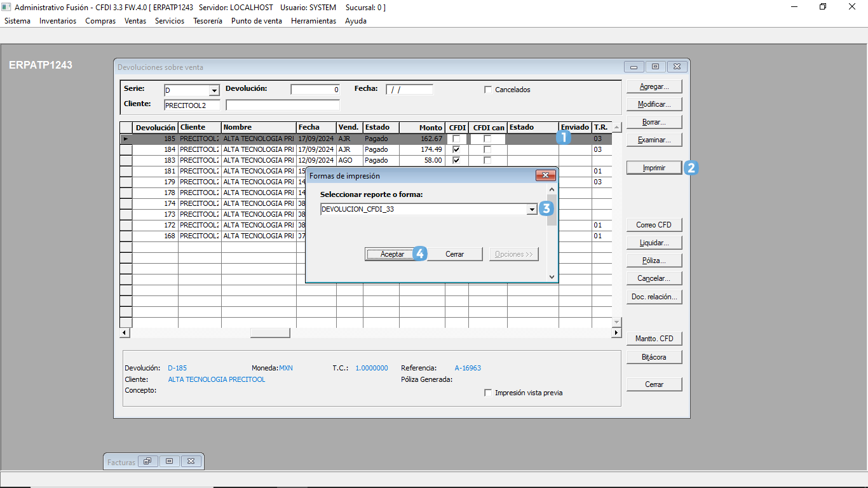
Task: Click Cerrar in Devoluciones sobre venta window
Action: click(654, 384)
